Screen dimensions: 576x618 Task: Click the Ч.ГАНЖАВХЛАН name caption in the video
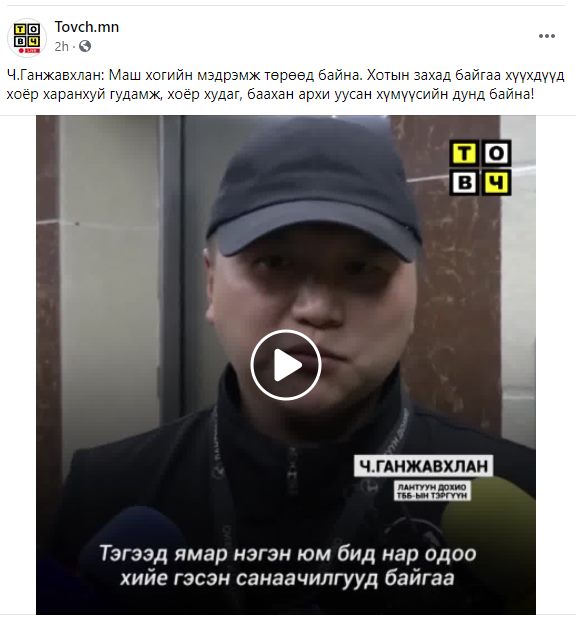423,466
